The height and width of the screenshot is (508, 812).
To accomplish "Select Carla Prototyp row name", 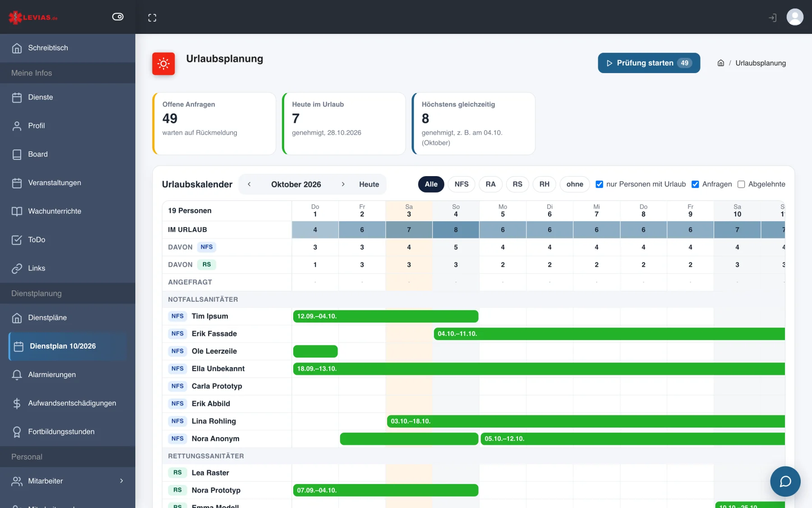I will (217, 386).
